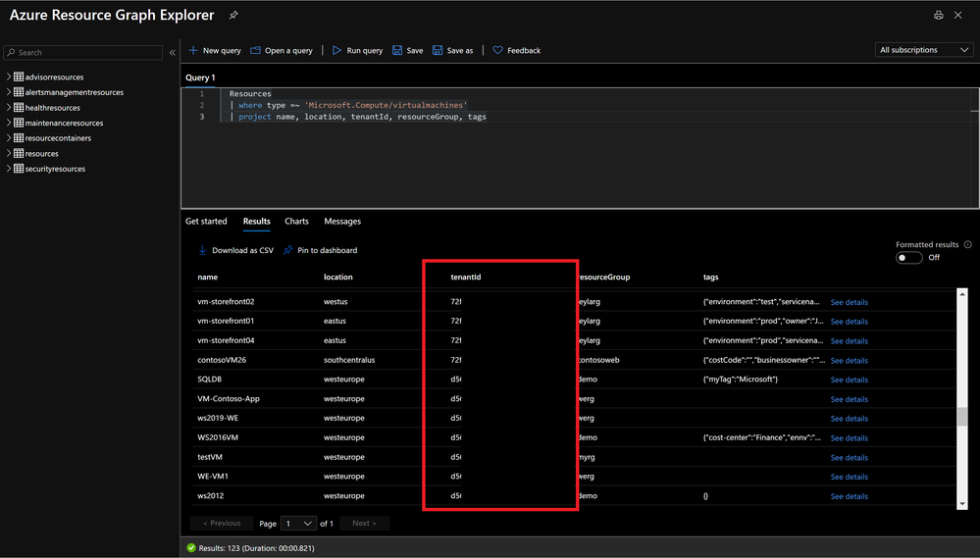Click the Run query play icon
980x558 pixels.
pyautogui.click(x=336, y=50)
